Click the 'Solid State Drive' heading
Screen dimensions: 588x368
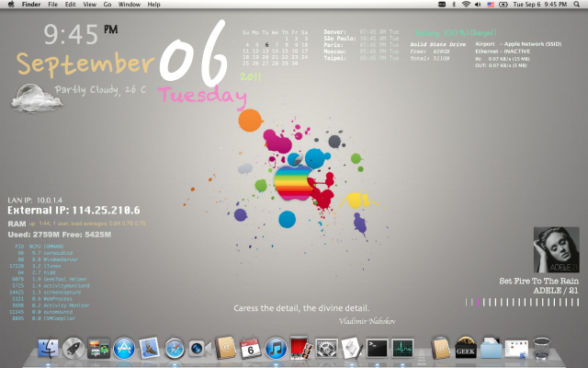(438, 44)
